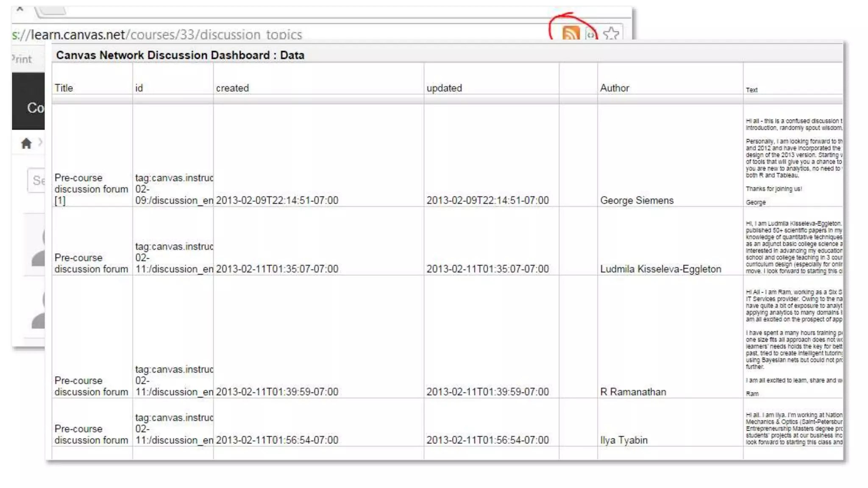The image size is (868, 488).
Task: Click the learn.canvas.net address bar URL
Action: coord(157,34)
